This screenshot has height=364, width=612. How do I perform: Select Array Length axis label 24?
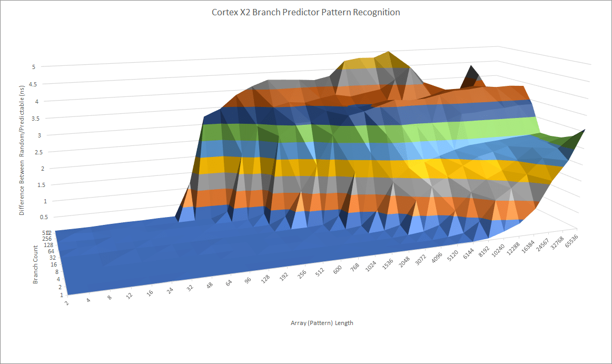click(170, 290)
